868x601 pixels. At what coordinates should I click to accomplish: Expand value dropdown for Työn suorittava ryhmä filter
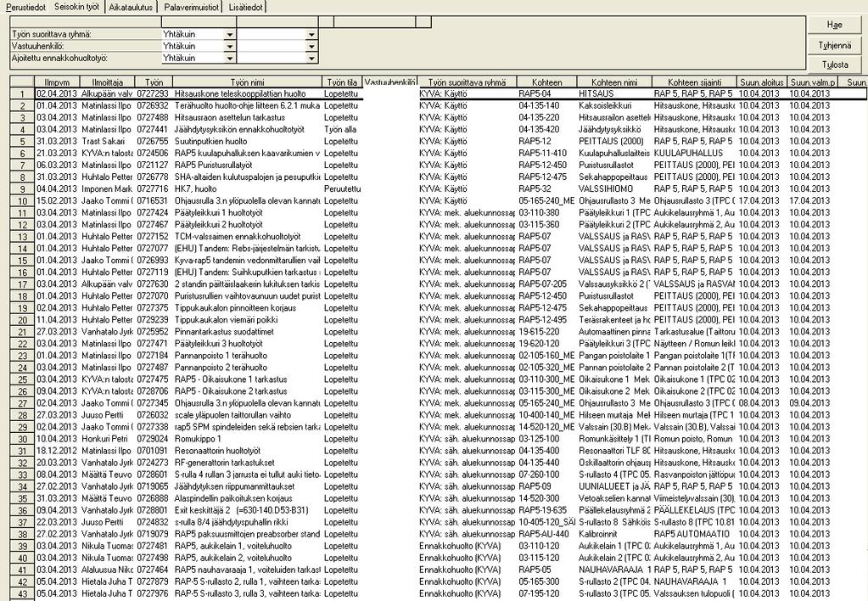[311, 34]
